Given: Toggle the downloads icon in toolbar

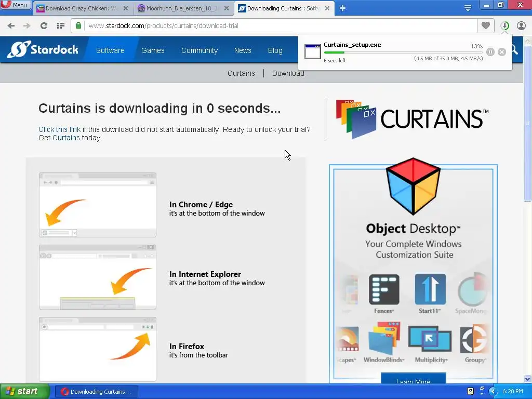Looking at the screenshot, I should (505, 26).
